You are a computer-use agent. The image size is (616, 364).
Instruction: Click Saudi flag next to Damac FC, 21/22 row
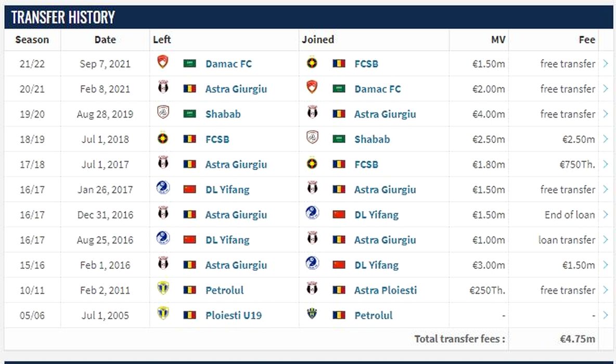pos(190,63)
